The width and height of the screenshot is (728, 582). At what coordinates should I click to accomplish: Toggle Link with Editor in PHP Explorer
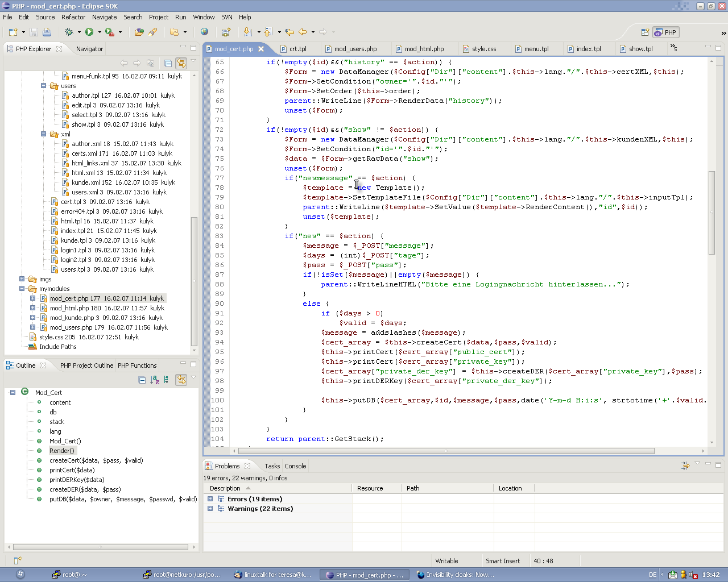[x=181, y=63]
